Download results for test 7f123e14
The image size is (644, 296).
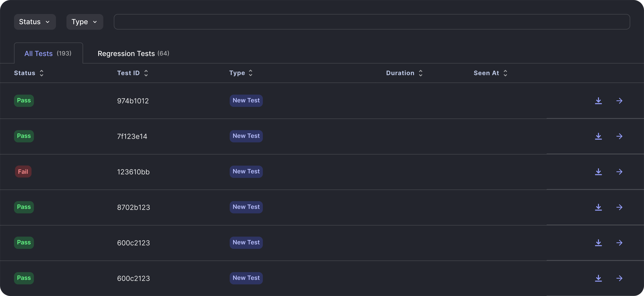[x=598, y=136]
